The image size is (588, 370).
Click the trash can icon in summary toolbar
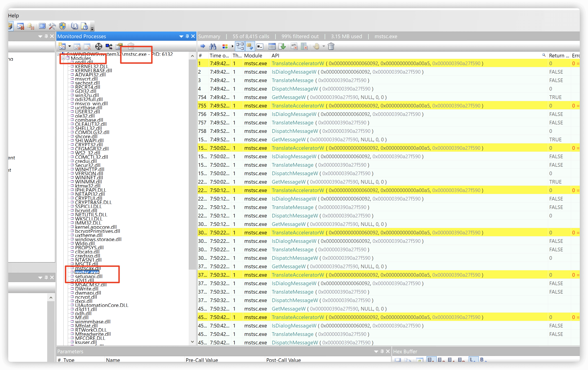[x=331, y=46]
